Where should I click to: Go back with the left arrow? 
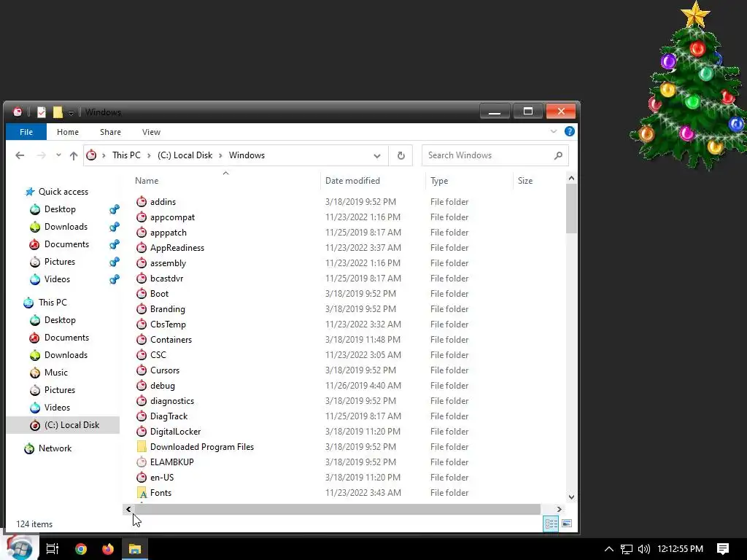tap(20, 155)
